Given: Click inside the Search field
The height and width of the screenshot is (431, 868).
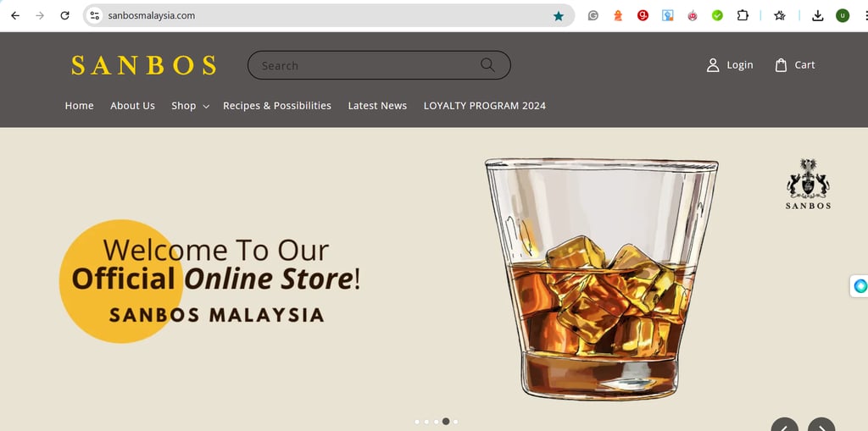Looking at the screenshot, I should pos(365,65).
